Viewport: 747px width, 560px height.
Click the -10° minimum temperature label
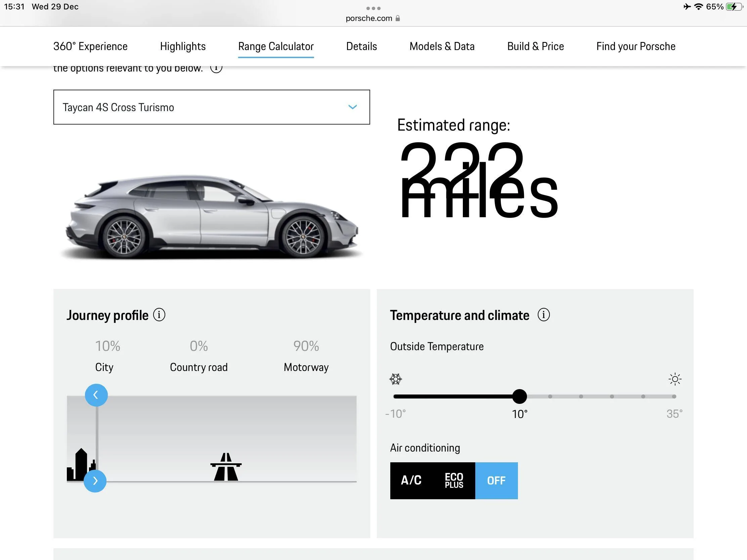point(395,414)
